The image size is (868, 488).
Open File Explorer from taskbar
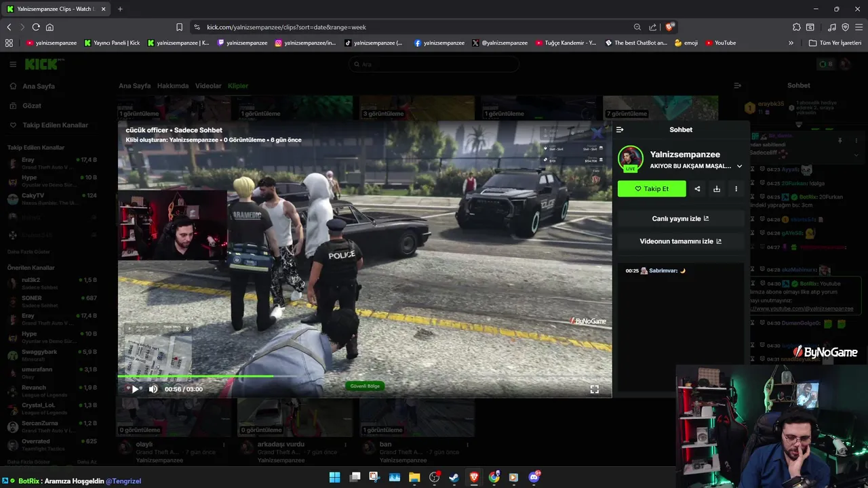pyautogui.click(x=414, y=477)
